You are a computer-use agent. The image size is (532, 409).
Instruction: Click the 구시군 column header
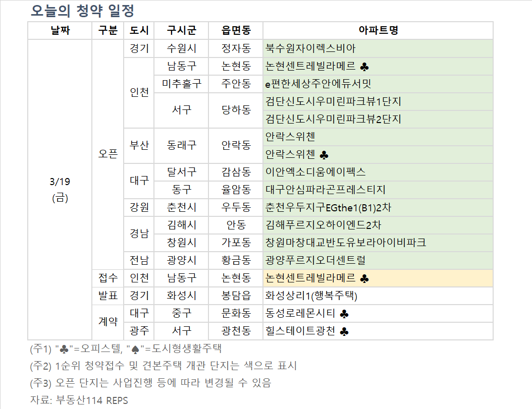pyautogui.click(x=181, y=30)
